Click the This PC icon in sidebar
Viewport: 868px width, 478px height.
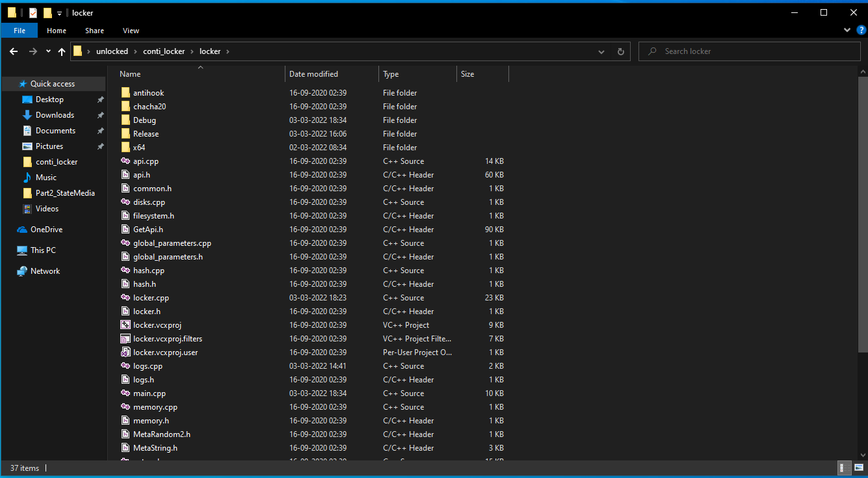(22, 250)
